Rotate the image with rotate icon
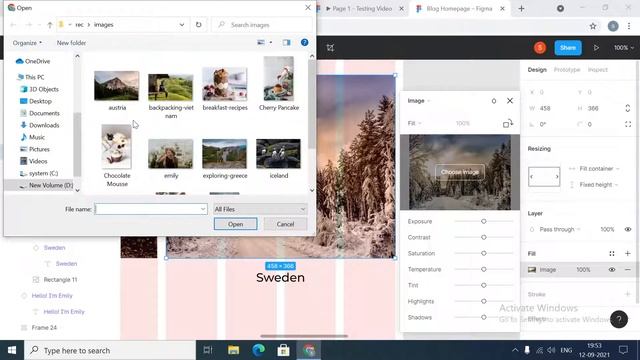Image resolution: width=640 pixels, height=360 pixels. [508, 123]
